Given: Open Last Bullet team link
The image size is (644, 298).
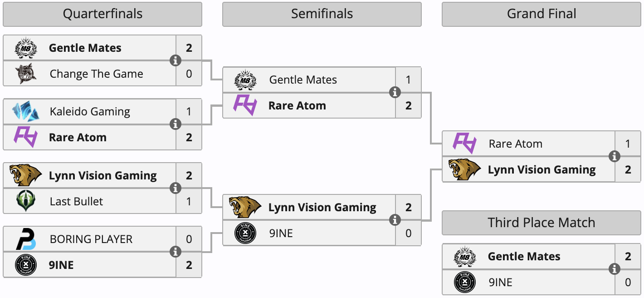Looking at the screenshot, I should click(76, 201).
